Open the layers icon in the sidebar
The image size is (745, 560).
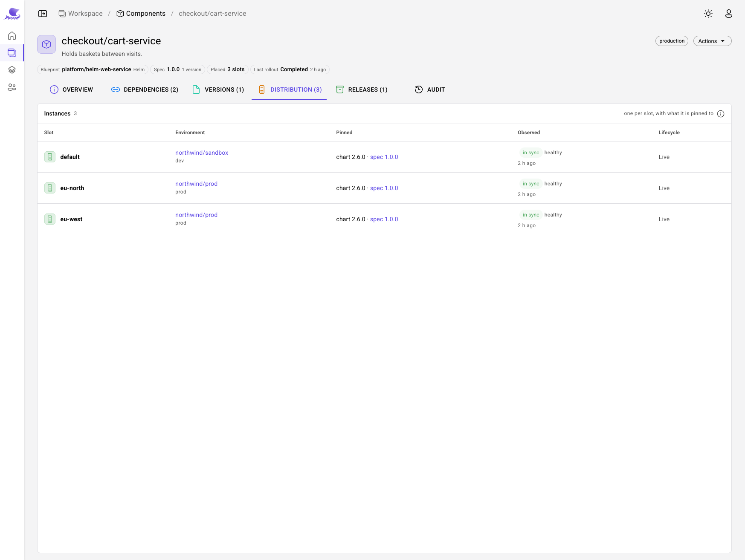(x=12, y=70)
